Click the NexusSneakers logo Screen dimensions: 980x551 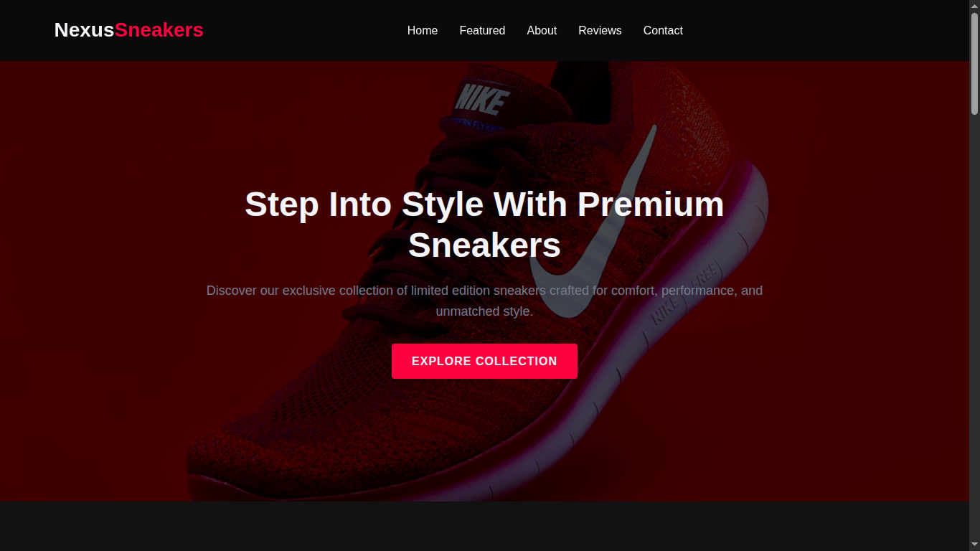point(129,30)
